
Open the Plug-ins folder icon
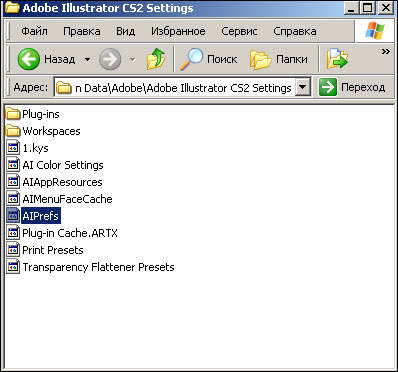pyautogui.click(x=13, y=114)
